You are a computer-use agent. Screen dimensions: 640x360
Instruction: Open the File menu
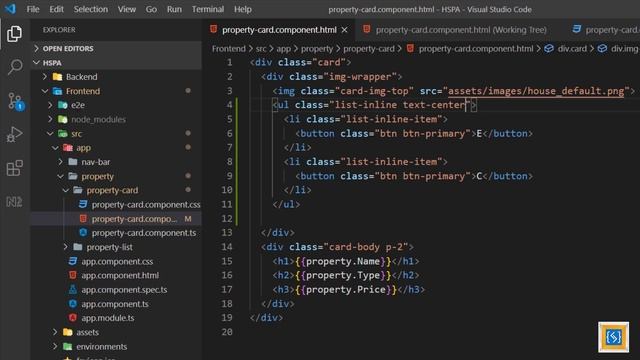click(x=33, y=9)
